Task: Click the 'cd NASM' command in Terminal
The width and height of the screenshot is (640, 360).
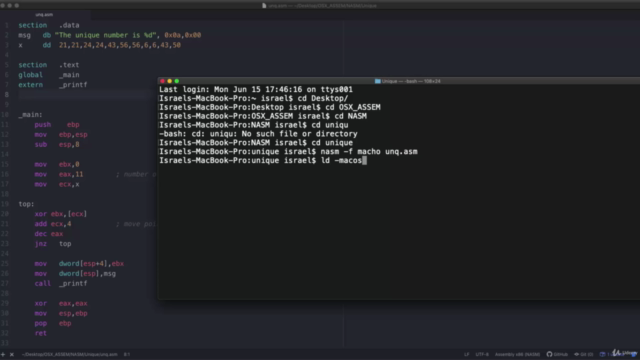Action: pos(350,116)
